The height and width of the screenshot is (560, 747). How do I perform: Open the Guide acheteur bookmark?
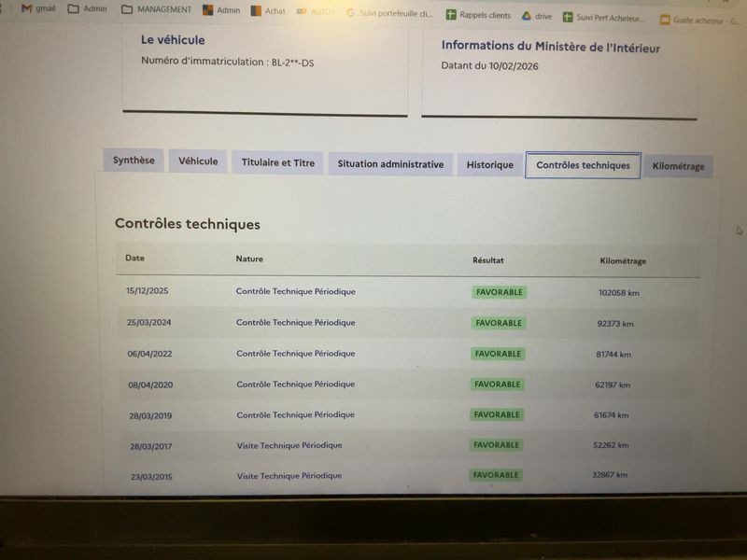699,20
